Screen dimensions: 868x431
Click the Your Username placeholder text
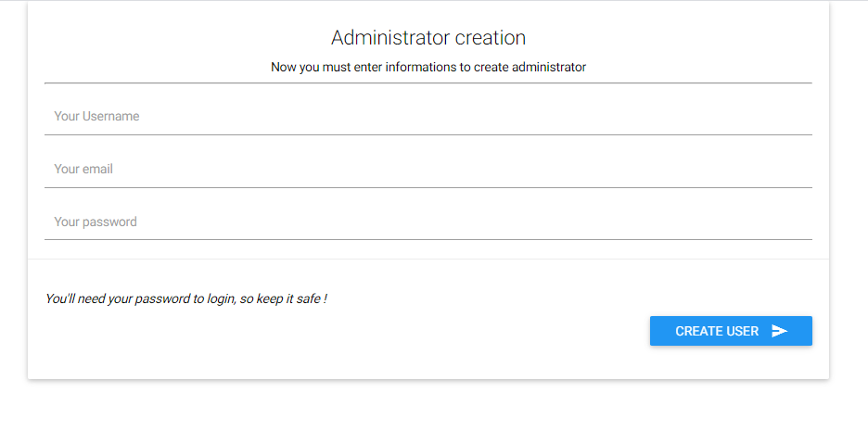(96, 117)
